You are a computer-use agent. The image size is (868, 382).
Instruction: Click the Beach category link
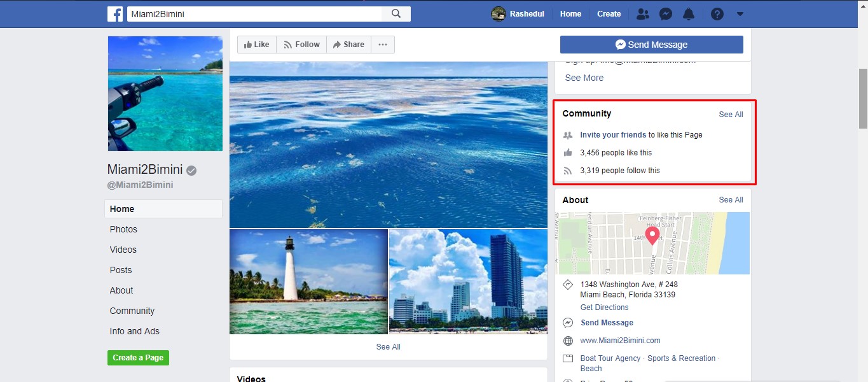[591, 369]
